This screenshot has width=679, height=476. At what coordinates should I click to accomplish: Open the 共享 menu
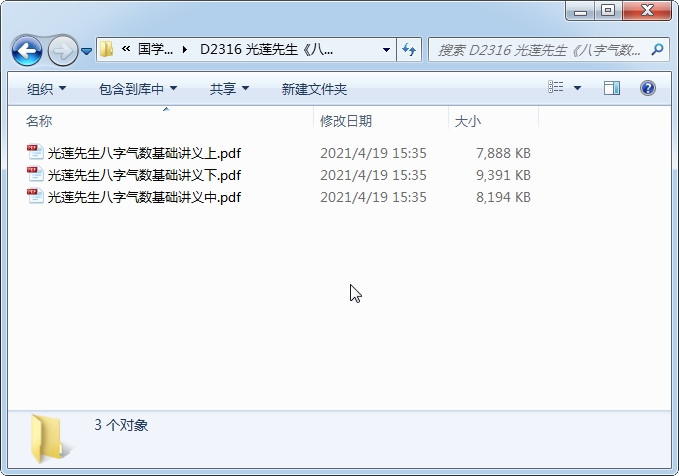(x=229, y=89)
